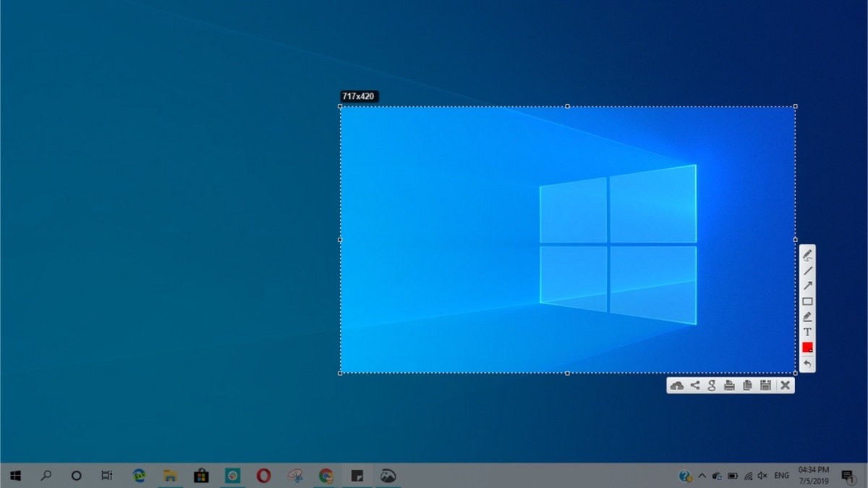The width and height of the screenshot is (868, 488).
Task: Close the screenshot selection toolbar
Action: tap(785, 386)
